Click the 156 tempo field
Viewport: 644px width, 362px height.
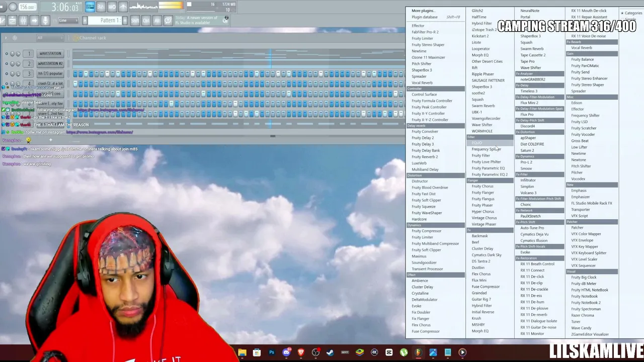[28, 7]
